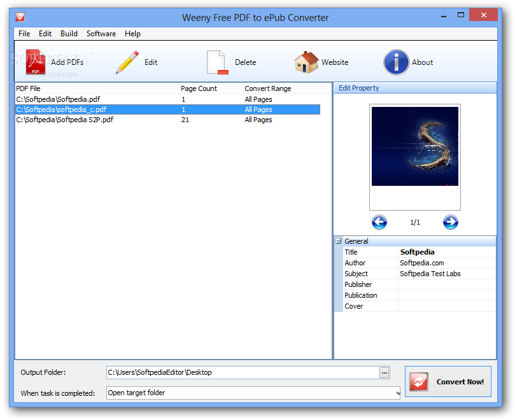Click the Edit toolbar label
The height and width of the screenshot is (420, 515).
tap(151, 62)
